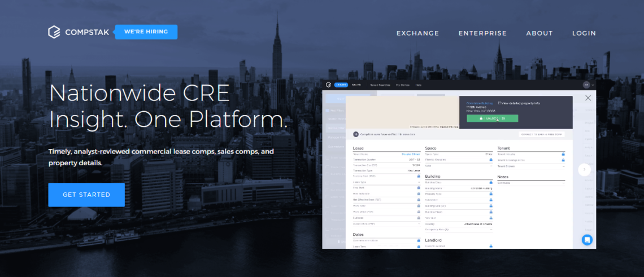Click the 'Building' section heading
Viewport: 644px width, 277px height.
coord(433,177)
